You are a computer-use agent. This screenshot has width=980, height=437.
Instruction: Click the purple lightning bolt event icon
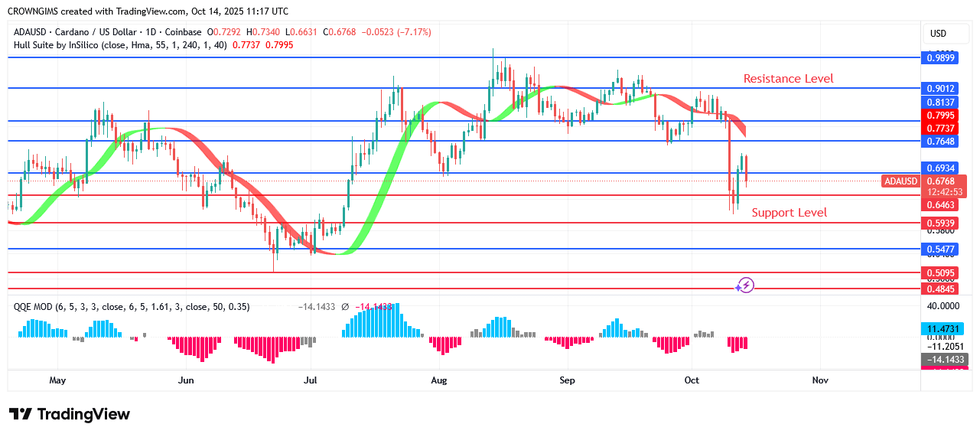click(x=747, y=285)
